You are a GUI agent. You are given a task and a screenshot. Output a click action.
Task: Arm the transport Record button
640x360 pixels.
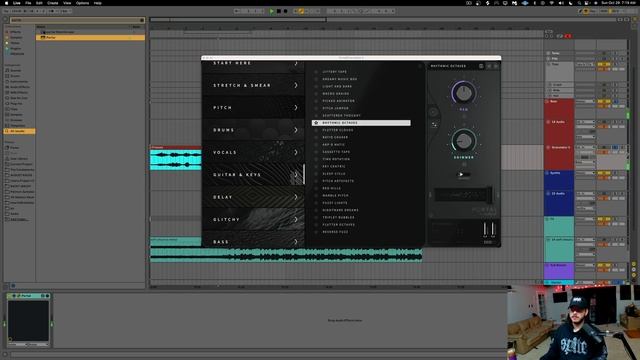click(285, 11)
